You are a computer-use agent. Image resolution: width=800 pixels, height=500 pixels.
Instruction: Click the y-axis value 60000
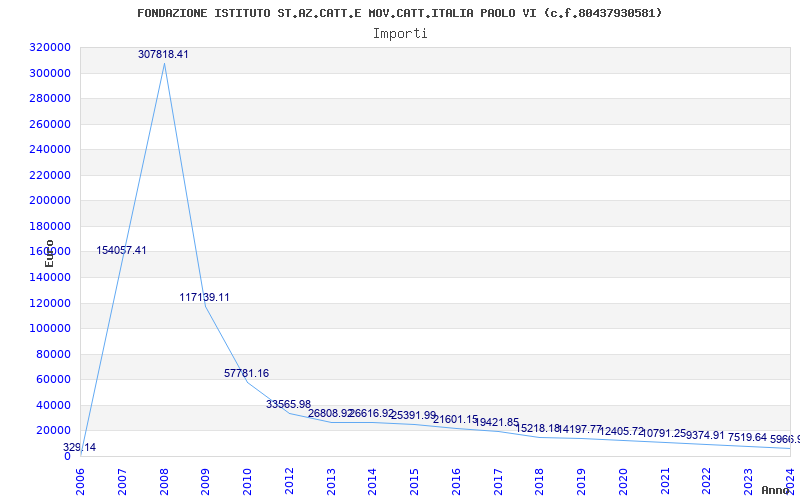53,380
